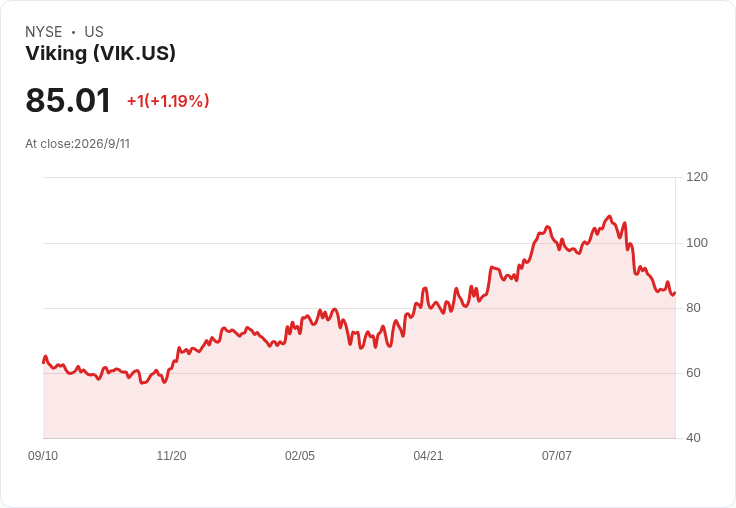Click the +1(+1.19%) price change

tap(168, 101)
